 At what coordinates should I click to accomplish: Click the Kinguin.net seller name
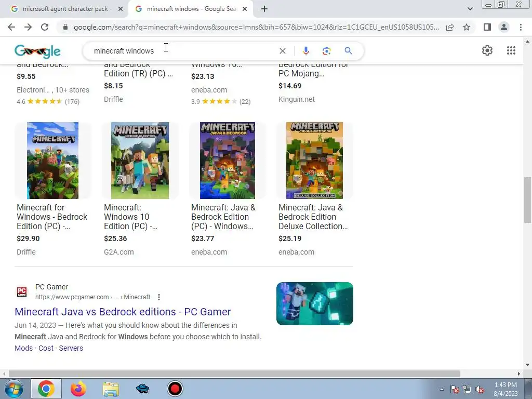point(297,99)
